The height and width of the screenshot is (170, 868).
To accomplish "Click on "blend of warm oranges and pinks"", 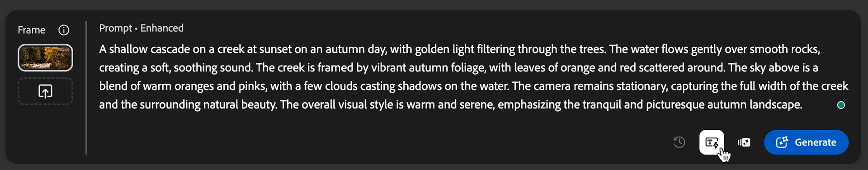I will pyautogui.click(x=177, y=86).
